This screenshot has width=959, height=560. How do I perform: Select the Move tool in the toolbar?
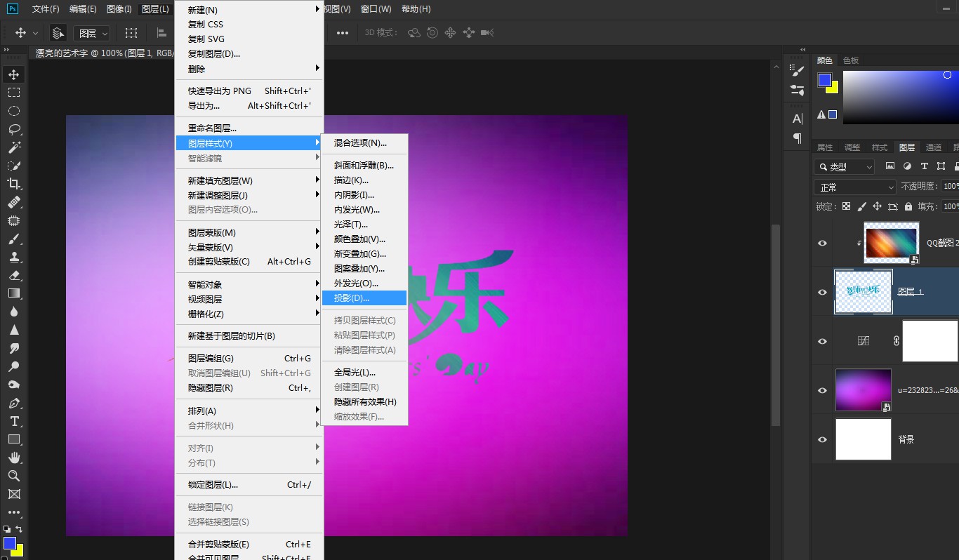coord(14,73)
